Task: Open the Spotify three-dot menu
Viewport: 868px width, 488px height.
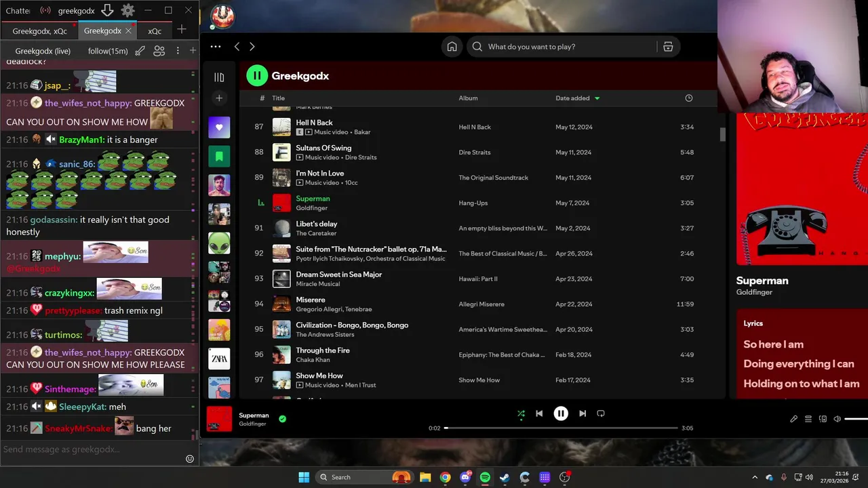Action: 216,47
